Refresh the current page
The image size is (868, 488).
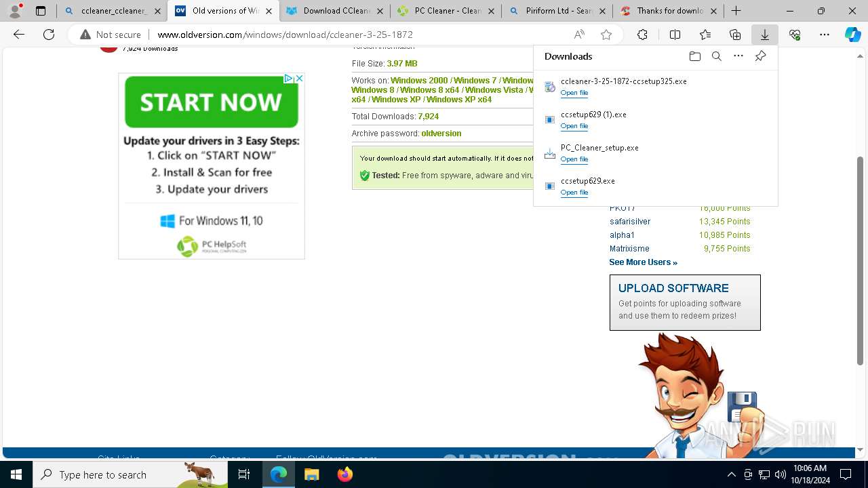tap(49, 35)
